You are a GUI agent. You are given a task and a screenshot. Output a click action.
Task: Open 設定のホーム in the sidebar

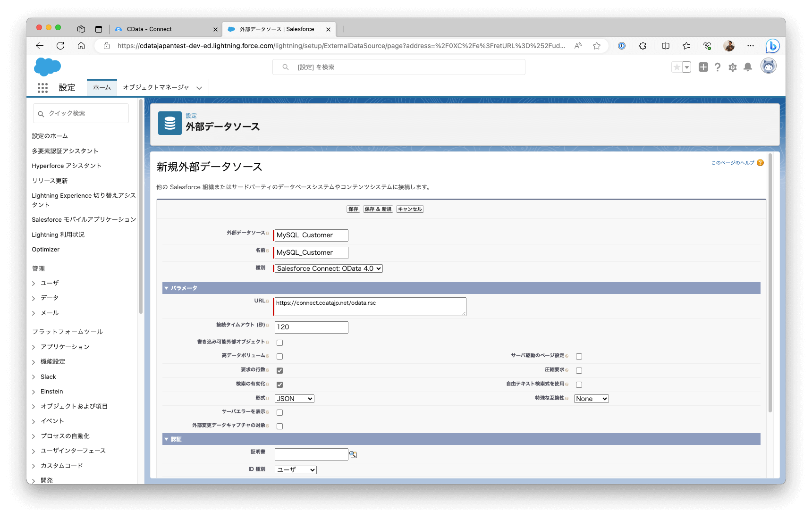point(50,136)
